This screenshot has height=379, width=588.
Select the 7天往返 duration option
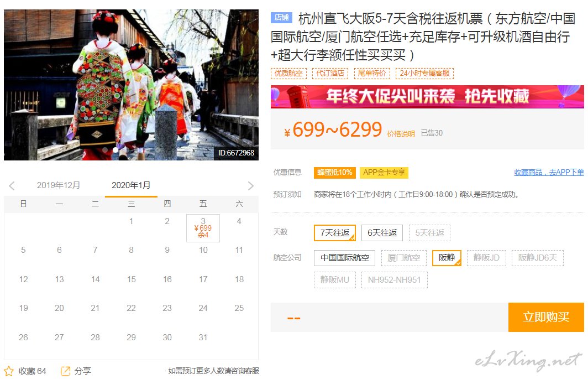pos(335,233)
